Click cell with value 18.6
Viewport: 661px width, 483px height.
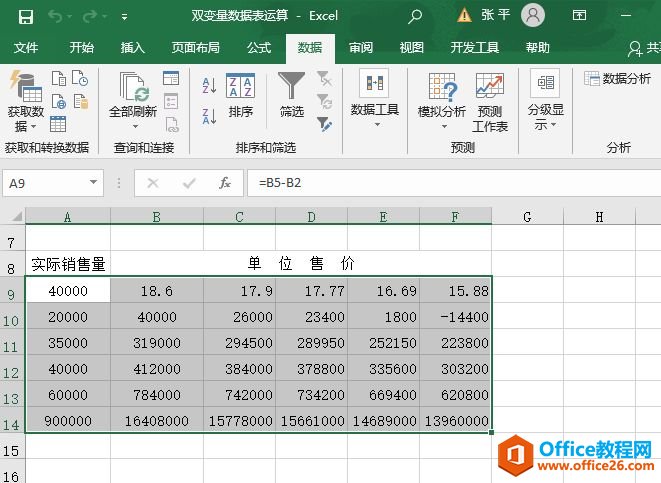pyautogui.click(x=157, y=291)
